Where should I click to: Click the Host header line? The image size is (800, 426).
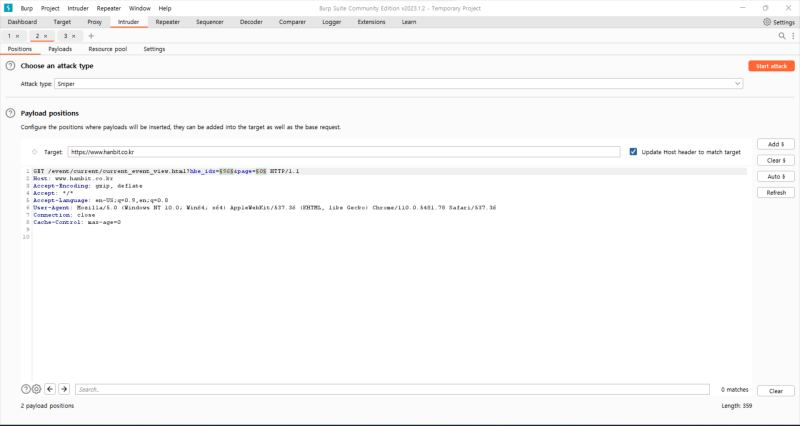pyautogui.click(x=73, y=179)
